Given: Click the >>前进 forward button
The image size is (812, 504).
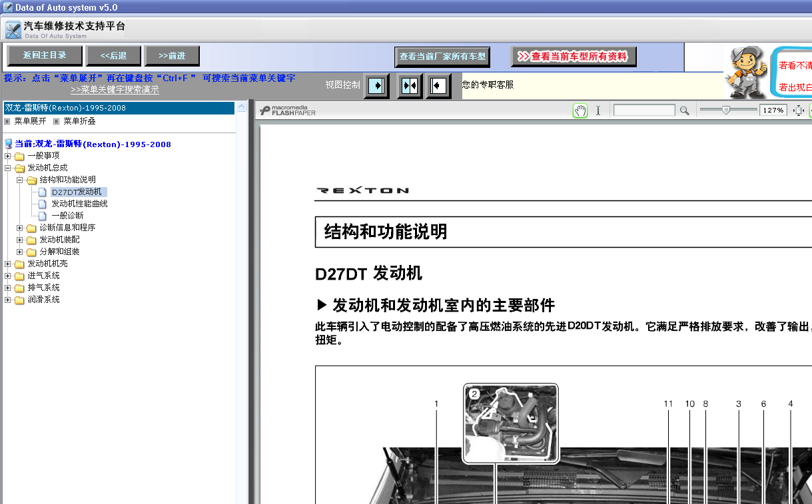Looking at the screenshot, I should pos(172,56).
